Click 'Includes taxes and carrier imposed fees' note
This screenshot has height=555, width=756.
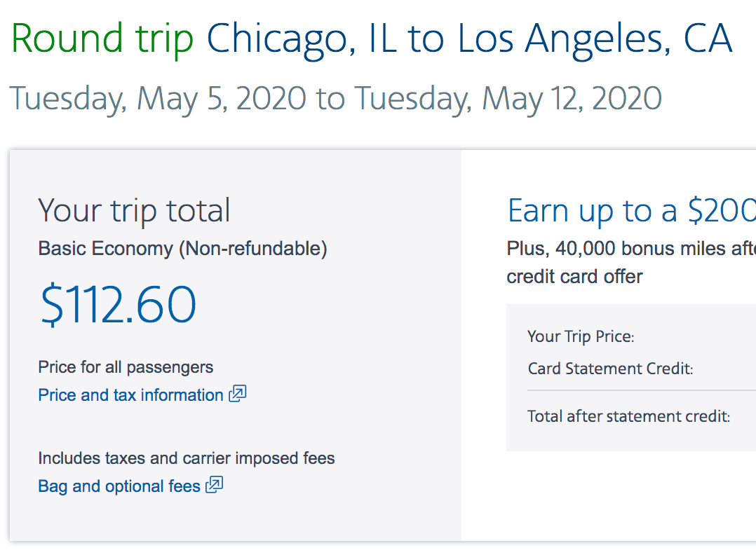[x=186, y=459]
